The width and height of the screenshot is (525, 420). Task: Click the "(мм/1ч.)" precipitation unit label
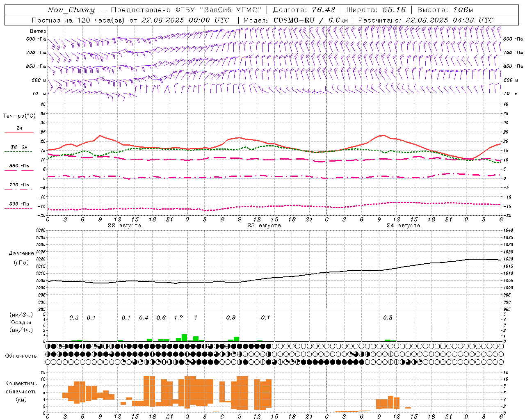pyautogui.click(x=21, y=330)
